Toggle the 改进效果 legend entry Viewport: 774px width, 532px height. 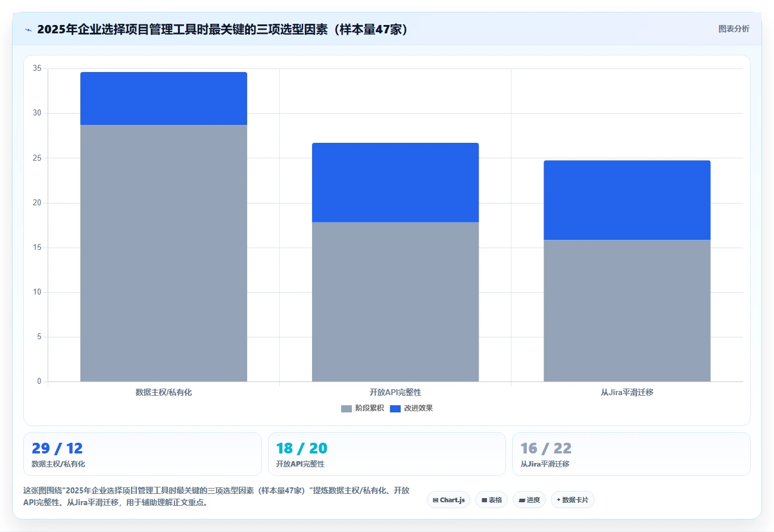pos(411,408)
